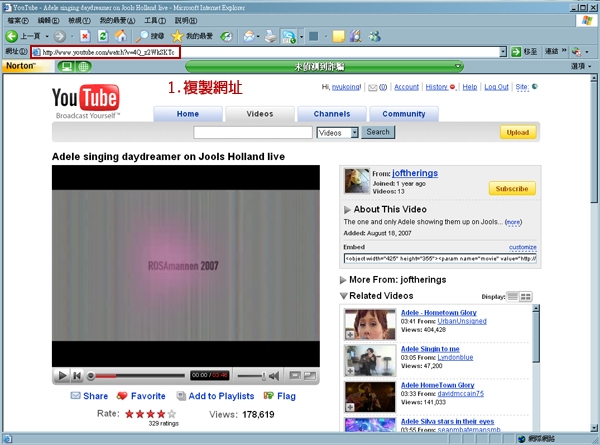
Task: Open the View (檢視) menu
Action: click(79, 20)
